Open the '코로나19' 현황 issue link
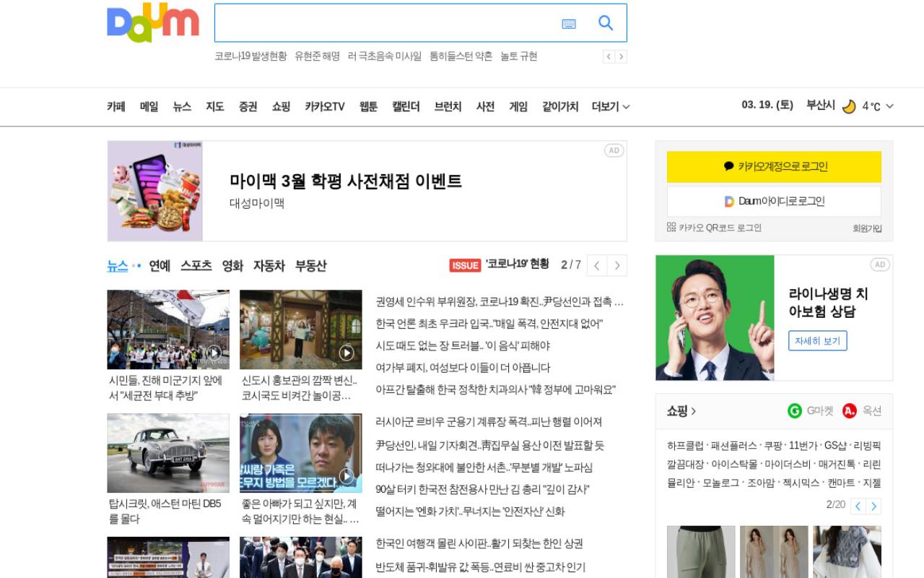 pyautogui.click(x=517, y=264)
